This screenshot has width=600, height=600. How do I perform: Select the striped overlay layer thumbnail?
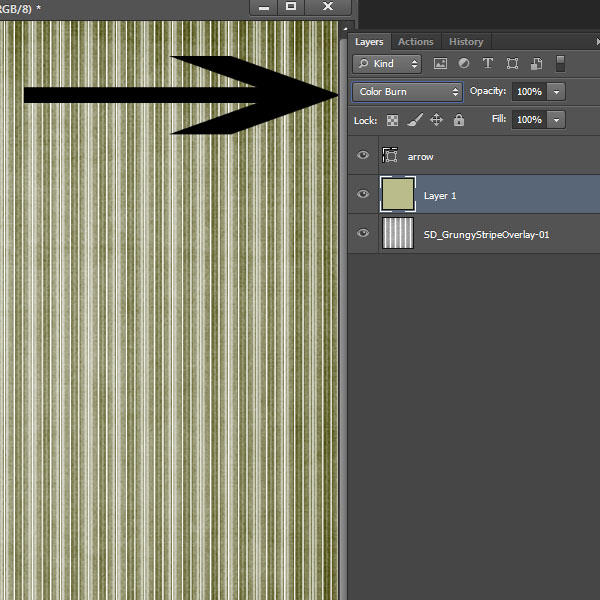(x=398, y=233)
